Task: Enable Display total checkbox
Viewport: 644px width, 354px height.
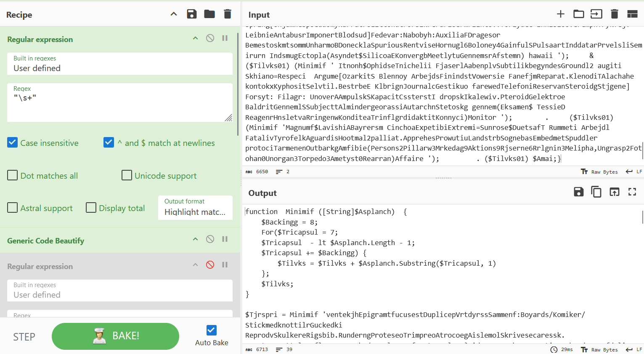Action: click(x=91, y=208)
